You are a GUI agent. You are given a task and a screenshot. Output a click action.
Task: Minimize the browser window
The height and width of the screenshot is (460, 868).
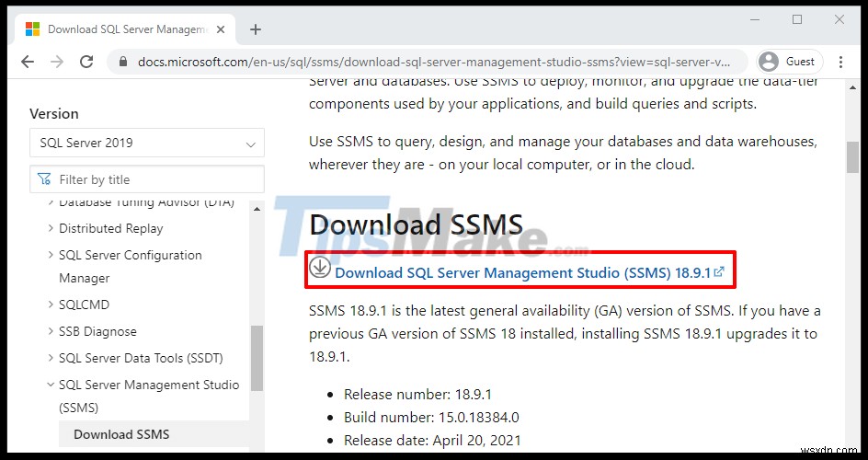click(755, 20)
